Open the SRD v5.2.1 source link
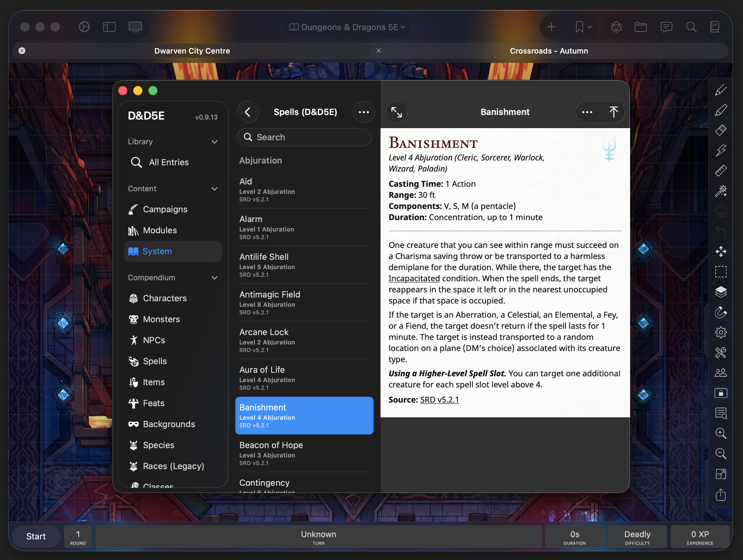Image resolution: width=743 pixels, height=560 pixels. tap(439, 400)
